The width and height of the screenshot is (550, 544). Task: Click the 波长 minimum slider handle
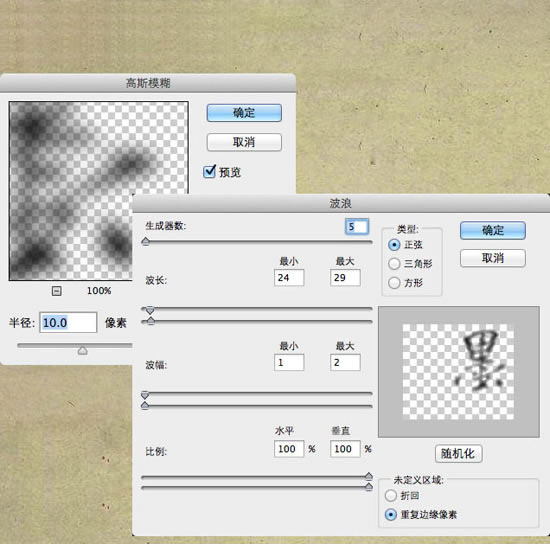pyautogui.click(x=150, y=310)
